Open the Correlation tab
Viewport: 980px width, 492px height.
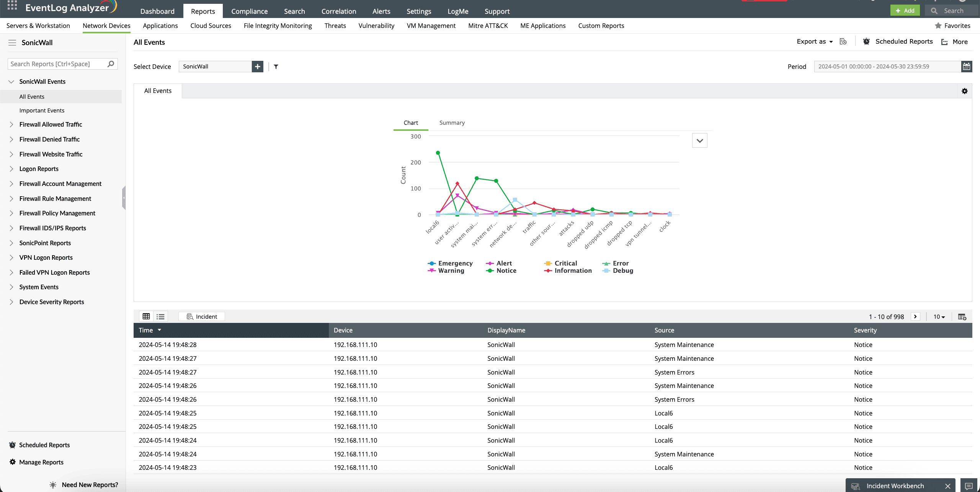pos(339,11)
